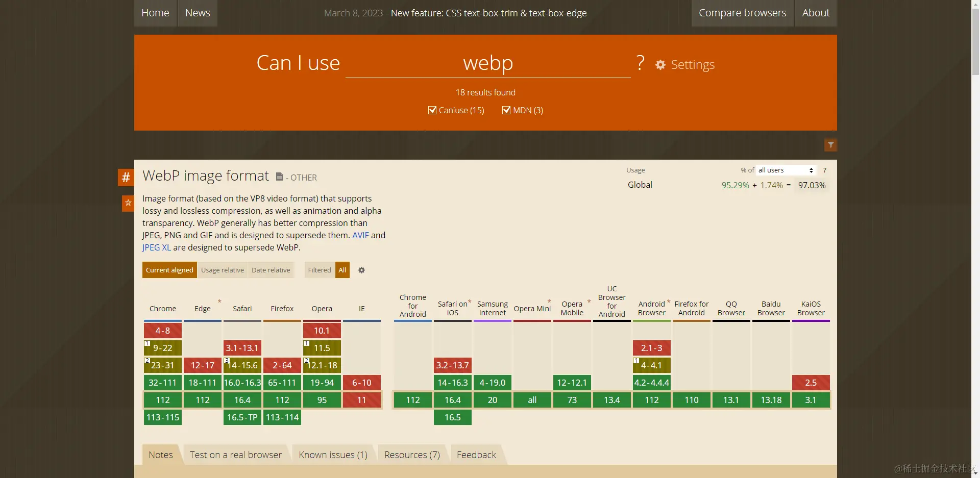980x478 pixels.
Task: Open Compare browsers page
Action: pyautogui.click(x=742, y=13)
